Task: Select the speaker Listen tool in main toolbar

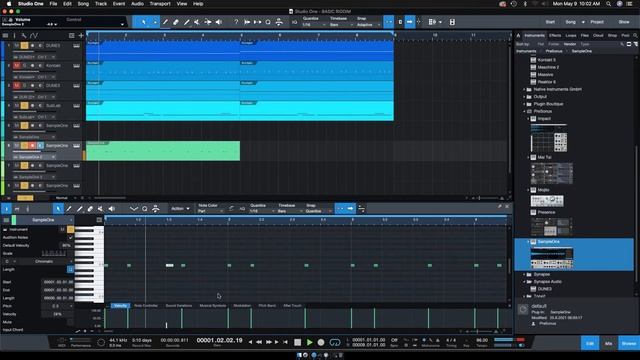Action: [219, 22]
